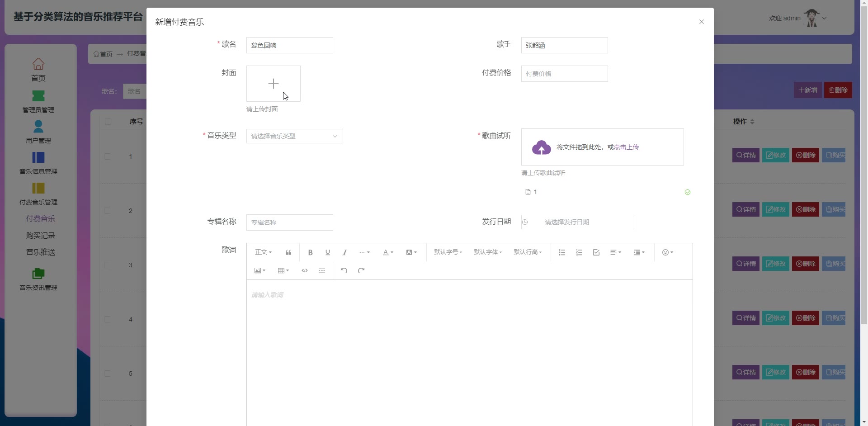
Task: Insert a code block using the code icon
Action: tap(305, 270)
